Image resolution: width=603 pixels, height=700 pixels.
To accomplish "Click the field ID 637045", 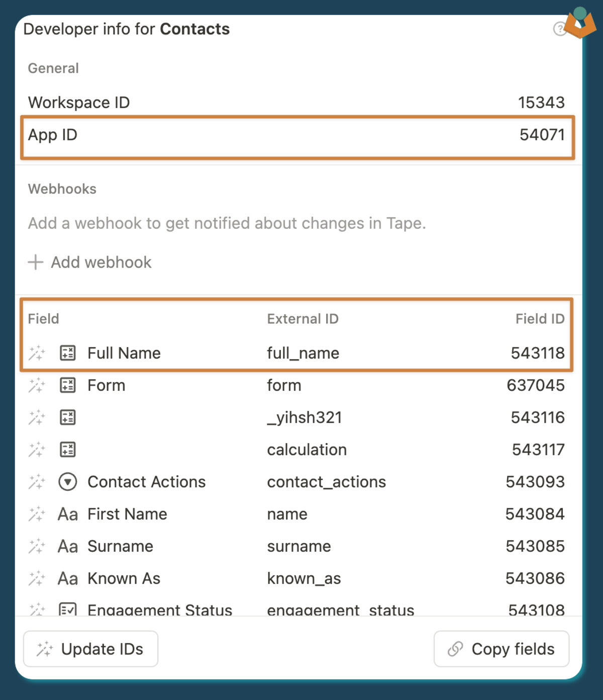I will tap(536, 385).
